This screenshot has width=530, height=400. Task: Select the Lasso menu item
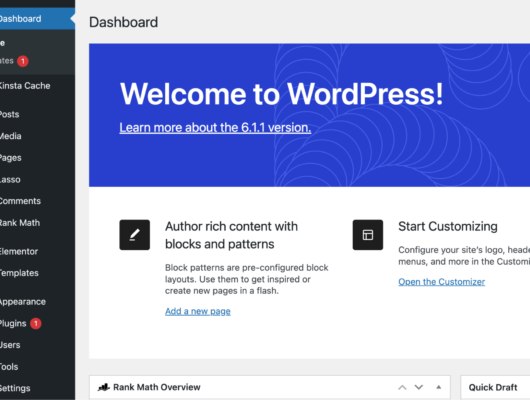(x=10, y=179)
